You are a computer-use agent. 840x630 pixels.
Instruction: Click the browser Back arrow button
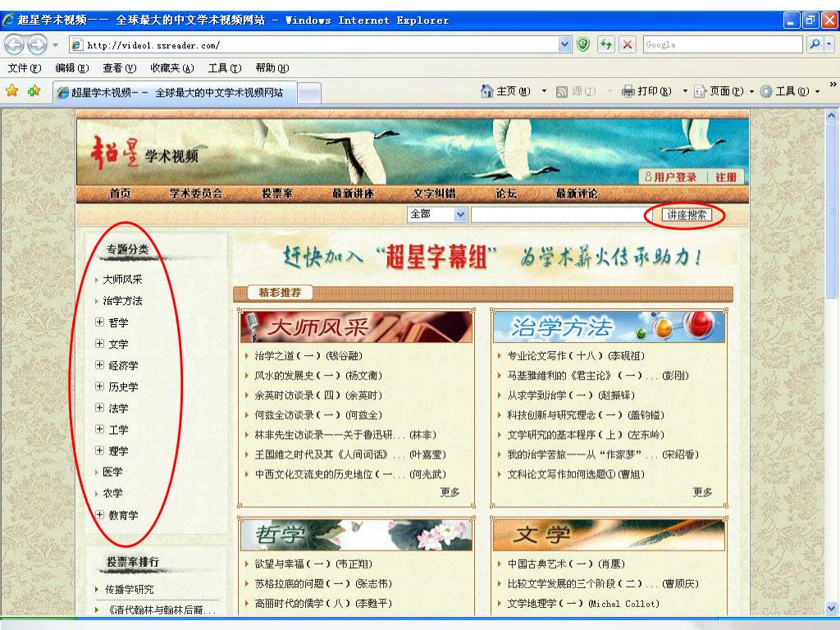point(15,44)
